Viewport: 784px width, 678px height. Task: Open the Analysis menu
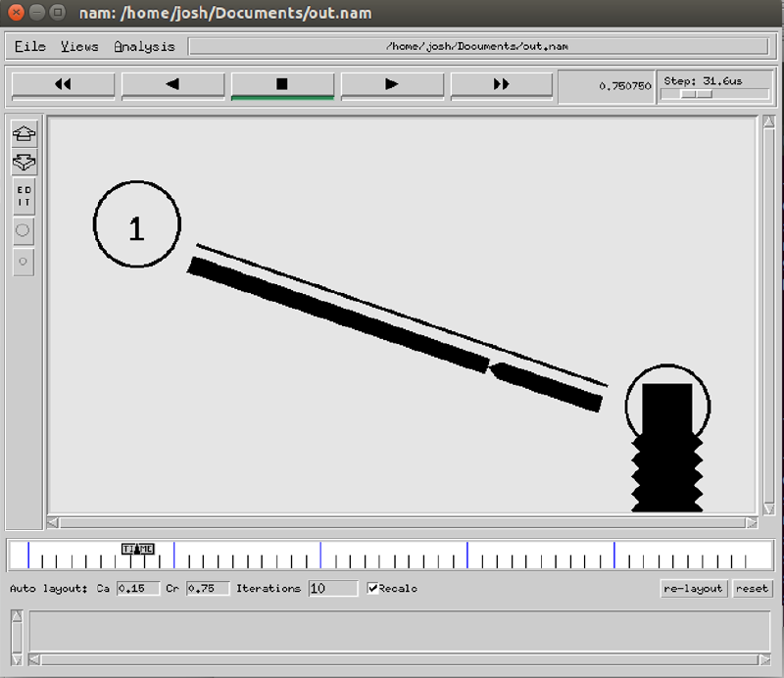(x=144, y=46)
